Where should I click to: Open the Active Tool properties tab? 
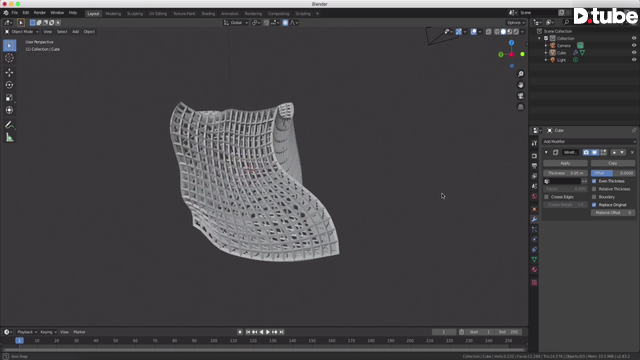point(534,143)
